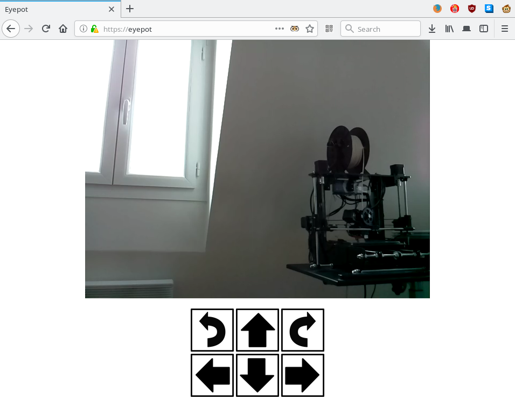Open the QR code extension
This screenshot has height=420, width=515.
pyautogui.click(x=329, y=29)
